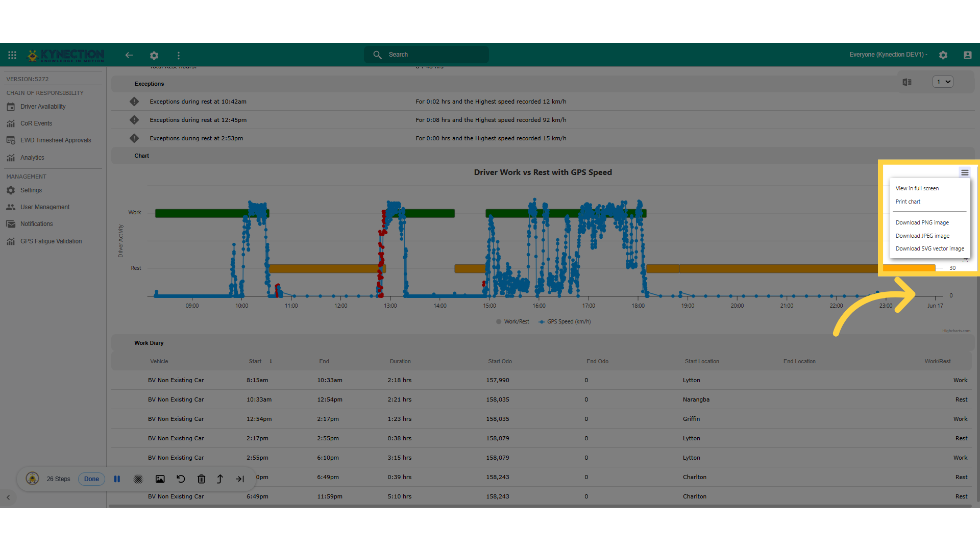Screen dimensions: 980x551
Task: Click warning icon for 10:42am exception
Action: 134,102
